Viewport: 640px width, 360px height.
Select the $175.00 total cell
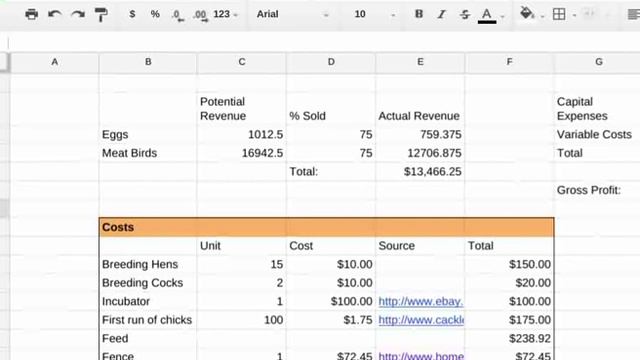(x=509, y=320)
